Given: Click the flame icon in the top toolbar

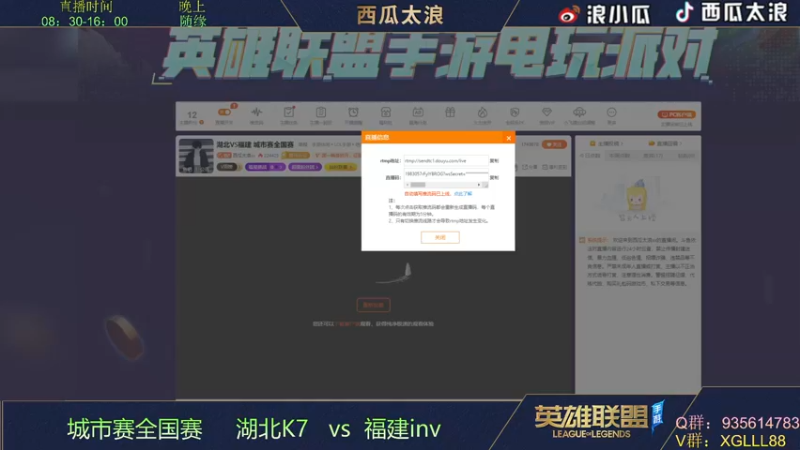Looking at the screenshot, I should point(482,112).
